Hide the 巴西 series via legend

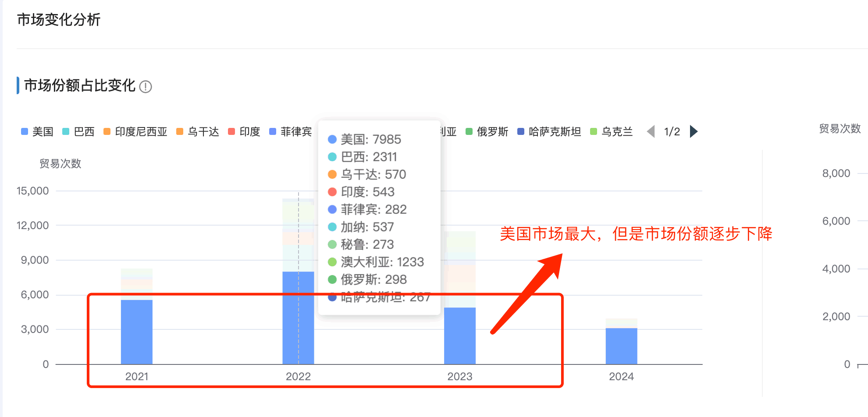78,131
